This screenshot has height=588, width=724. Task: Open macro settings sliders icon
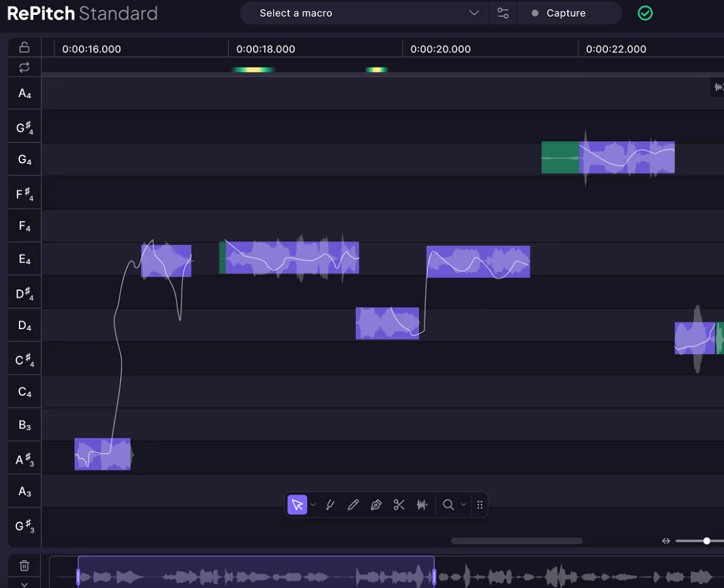[503, 13]
